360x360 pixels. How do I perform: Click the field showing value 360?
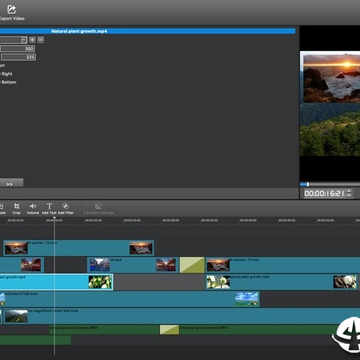click(x=17, y=49)
